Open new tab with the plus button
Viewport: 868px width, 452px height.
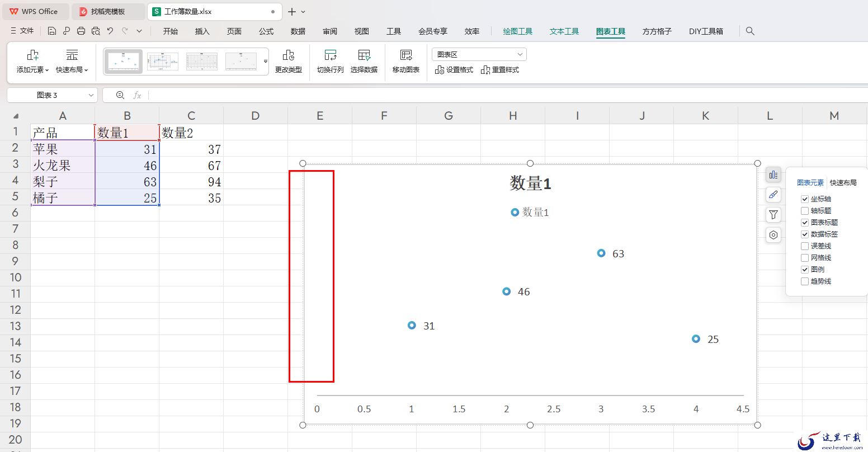(x=292, y=12)
